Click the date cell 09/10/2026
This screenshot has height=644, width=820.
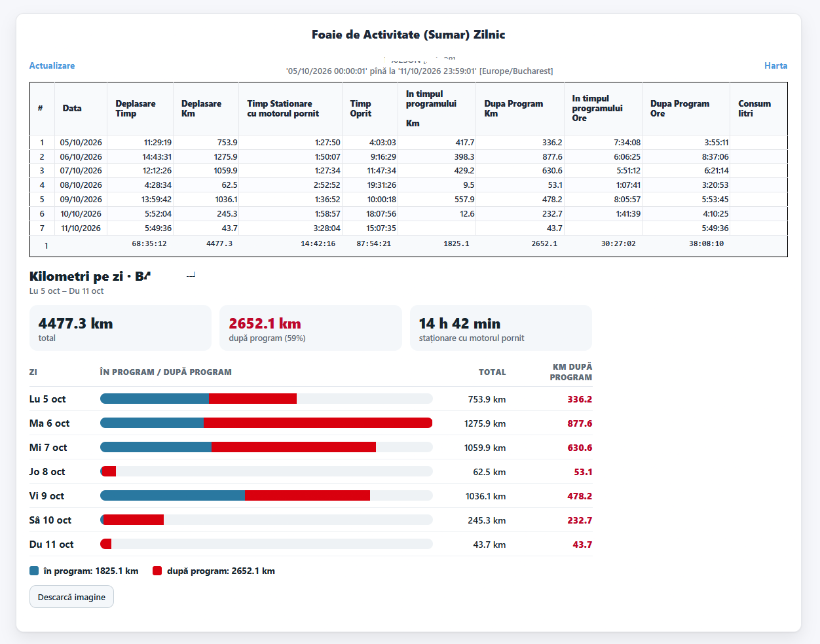click(81, 200)
